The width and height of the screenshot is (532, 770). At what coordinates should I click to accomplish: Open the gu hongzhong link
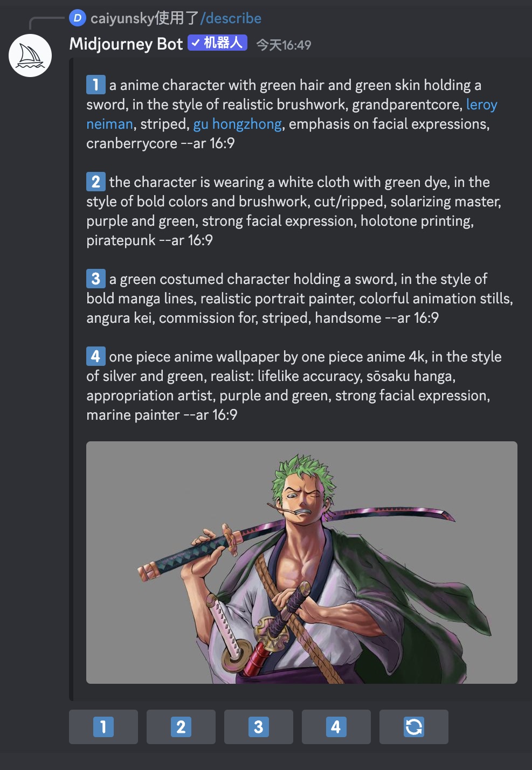pos(238,124)
